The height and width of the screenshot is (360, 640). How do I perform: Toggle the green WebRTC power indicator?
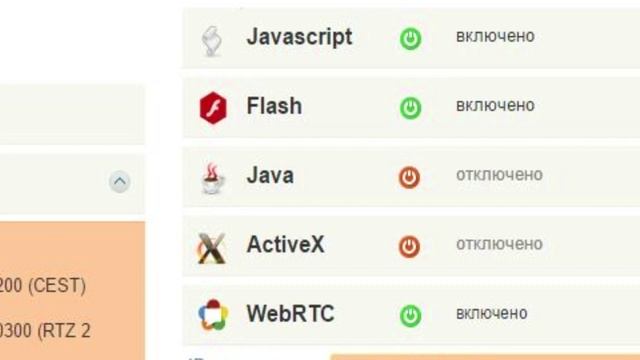(410, 316)
